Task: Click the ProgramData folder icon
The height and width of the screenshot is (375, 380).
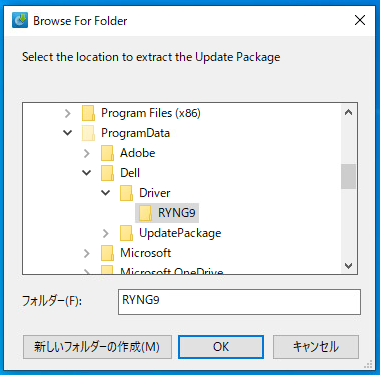Action: (88, 133)
